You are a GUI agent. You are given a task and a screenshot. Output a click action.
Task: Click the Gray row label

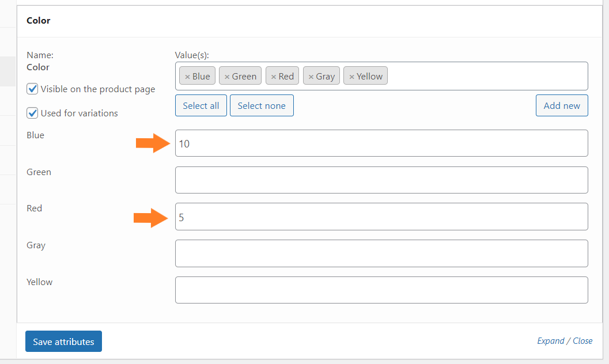tap(36, 245)
